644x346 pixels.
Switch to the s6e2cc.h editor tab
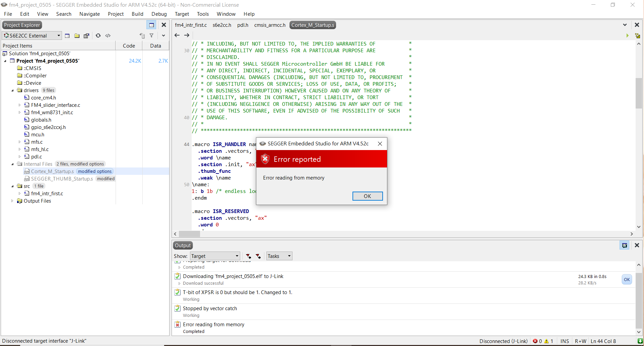222,25
